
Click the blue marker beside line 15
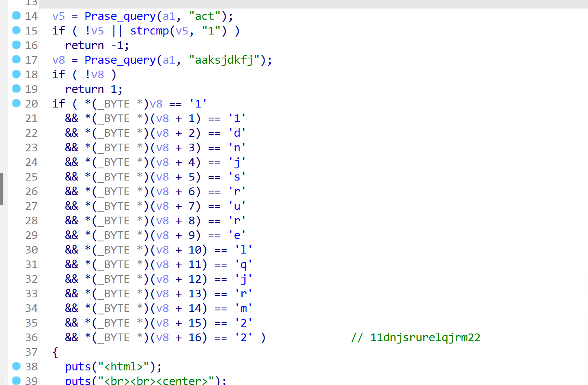16,30
